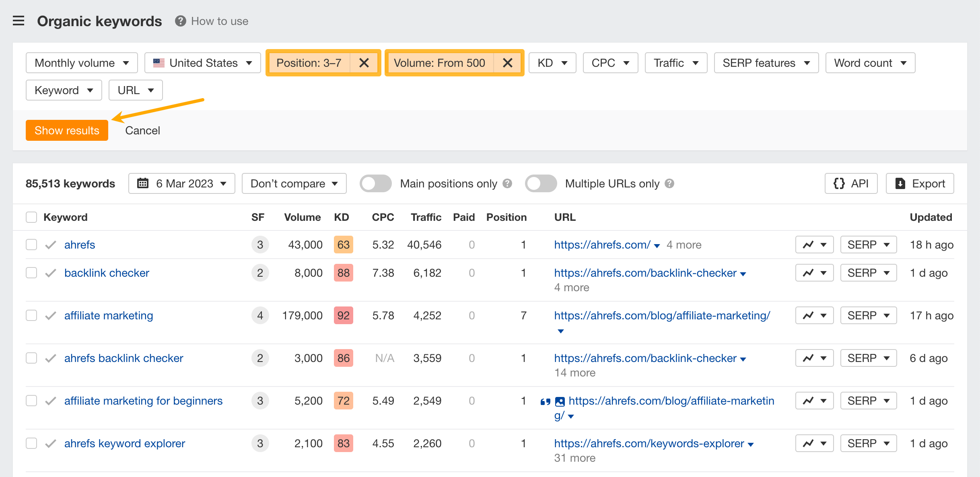Open the https://ahrefs.com/keywords-explorer URL link
The image size is (980, 477).
tap(649, 443)
